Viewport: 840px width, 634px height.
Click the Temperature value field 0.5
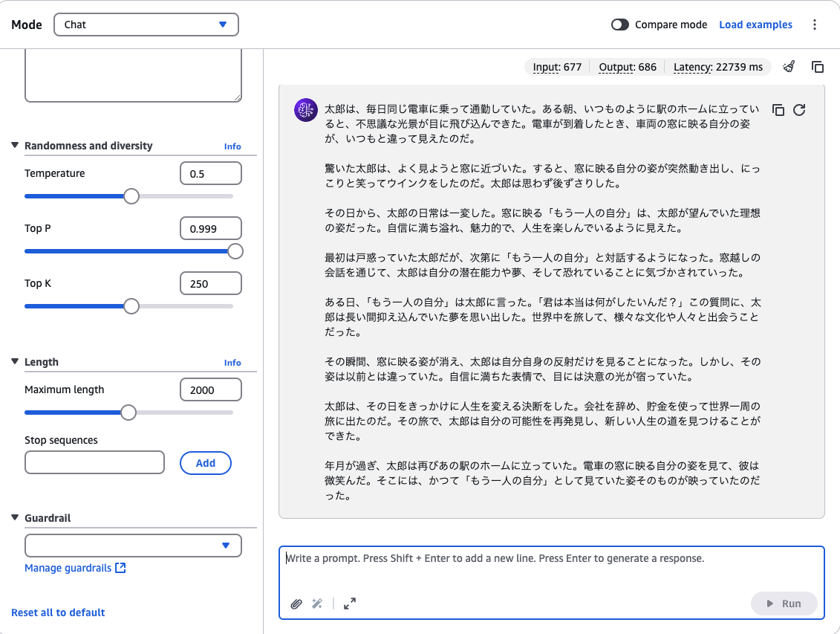click(210, 174)
